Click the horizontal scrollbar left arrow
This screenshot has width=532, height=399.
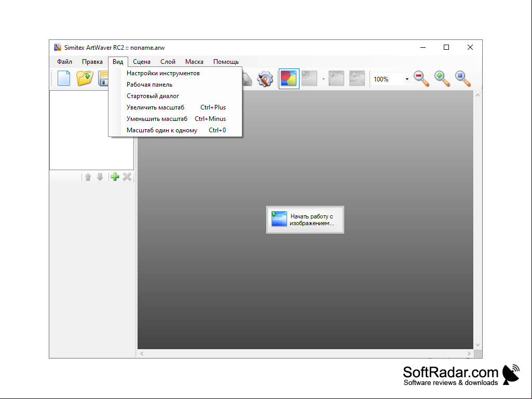[142, 353]
